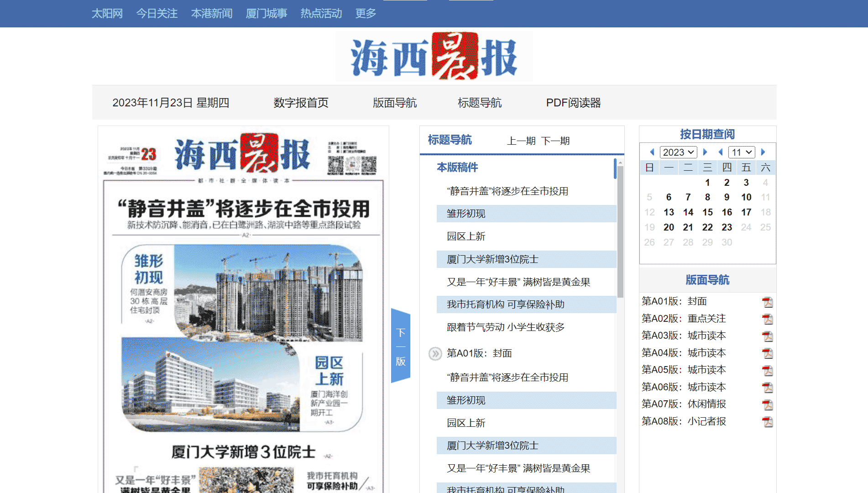Open PDF icon for 第A07版 休闲情报

tap(767, 405)
